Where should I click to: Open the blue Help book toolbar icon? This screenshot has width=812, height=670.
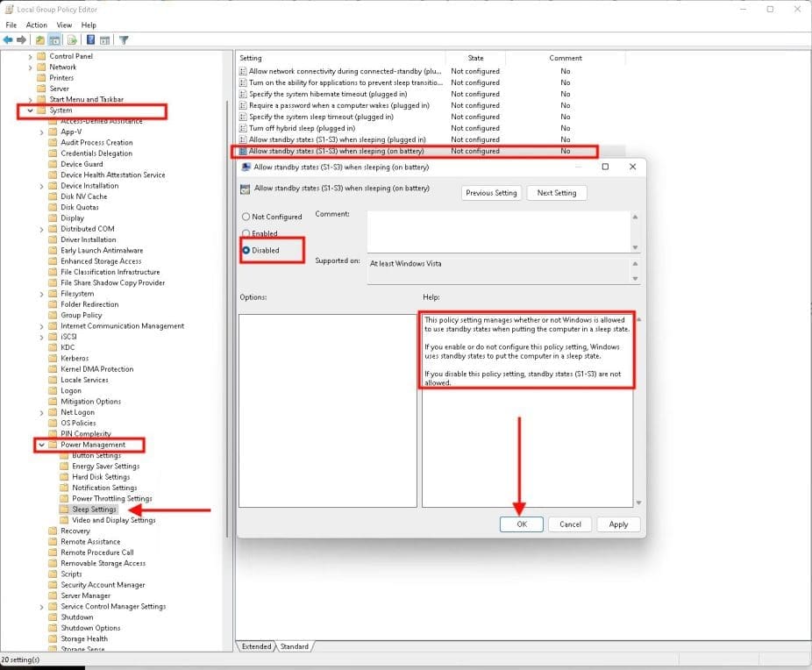(x=90, y=39)
